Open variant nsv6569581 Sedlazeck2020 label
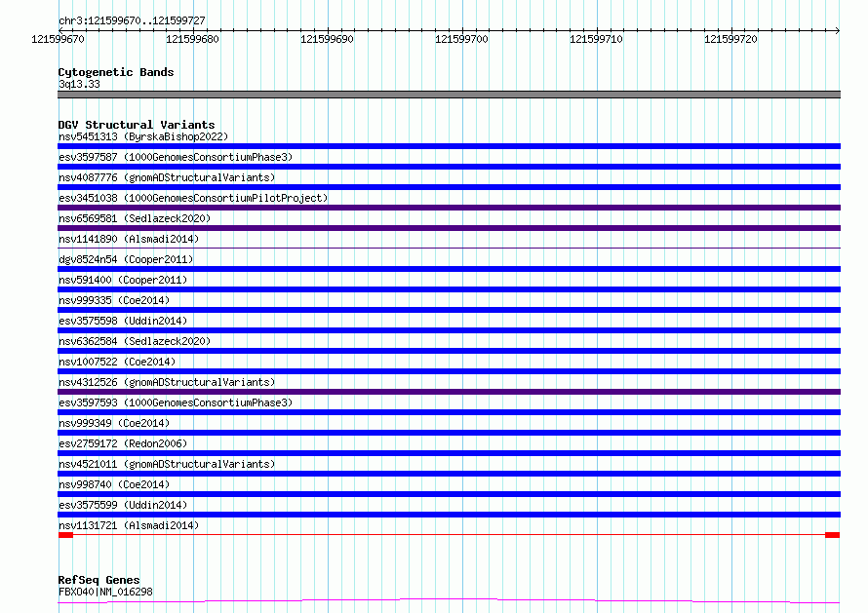Screen dimensions: 868x613 click(x=134, y=218)
